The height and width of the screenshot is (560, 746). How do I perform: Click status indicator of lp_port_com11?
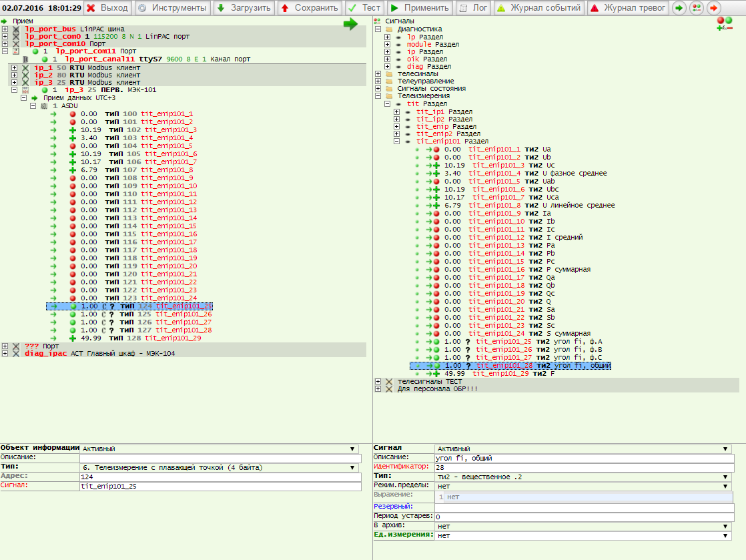(x=35, y=51)
